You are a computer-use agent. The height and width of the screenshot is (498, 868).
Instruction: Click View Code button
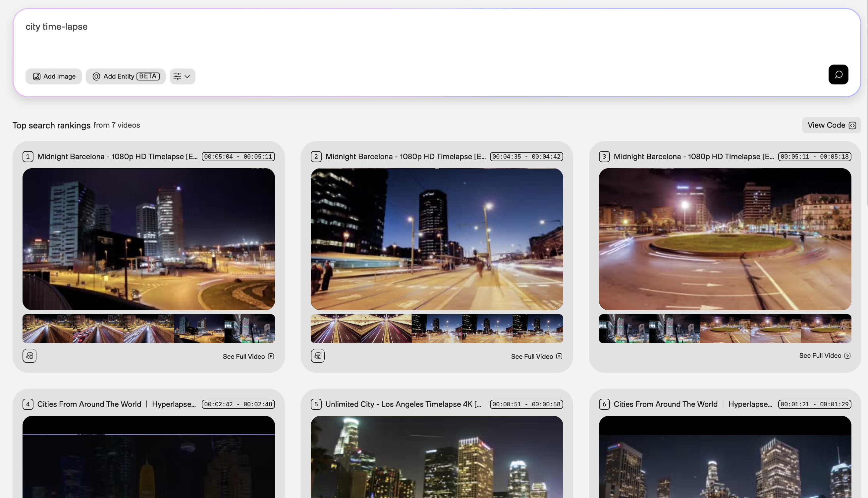831,125
